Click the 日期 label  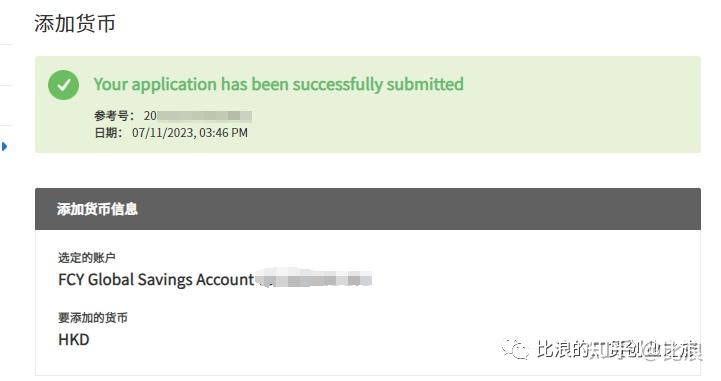[x=108, y=133]
